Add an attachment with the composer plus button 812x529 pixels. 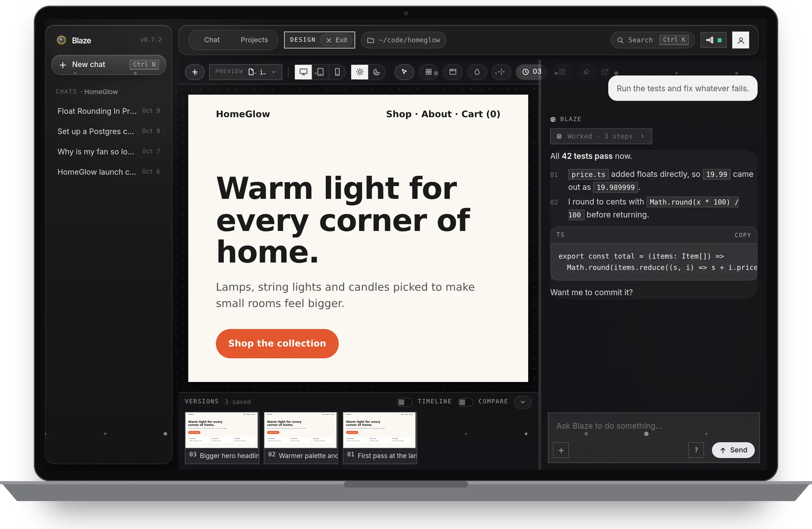tap(561, 450)
